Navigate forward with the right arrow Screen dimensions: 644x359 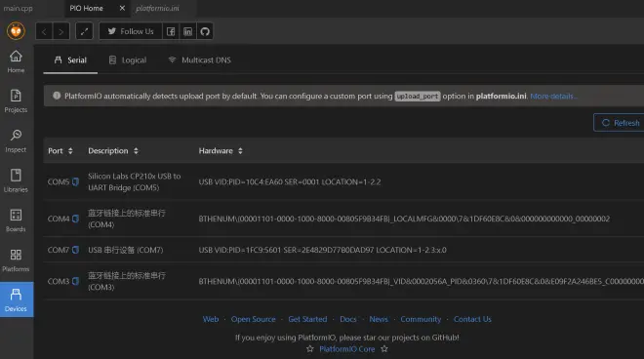60,31
